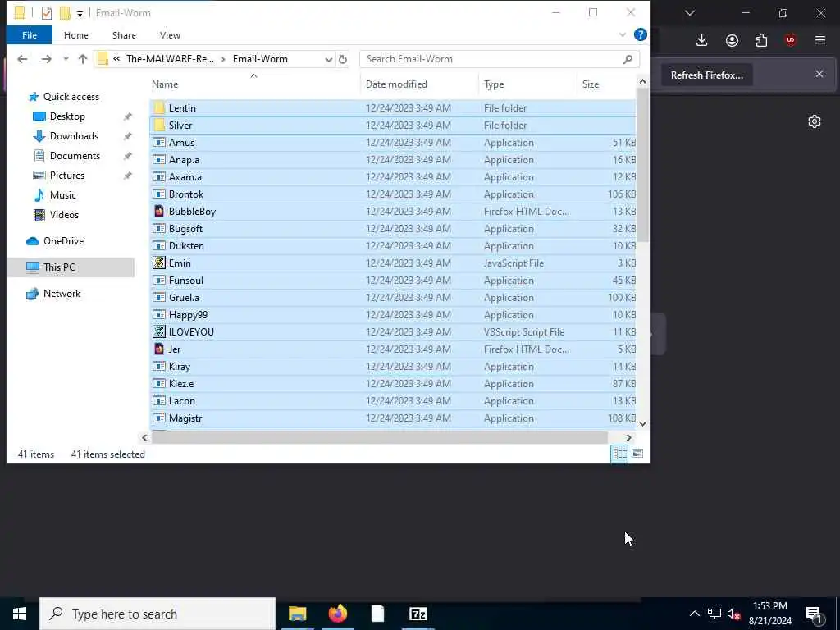Open Quick Access Toolbar customize dropdown
Screen dimensions: 840x630
tap(80, 13)
